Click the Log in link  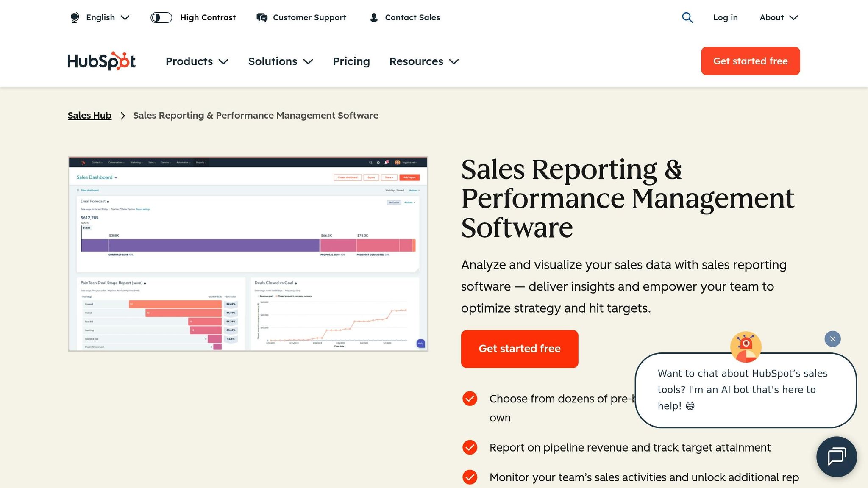point(725,17)
